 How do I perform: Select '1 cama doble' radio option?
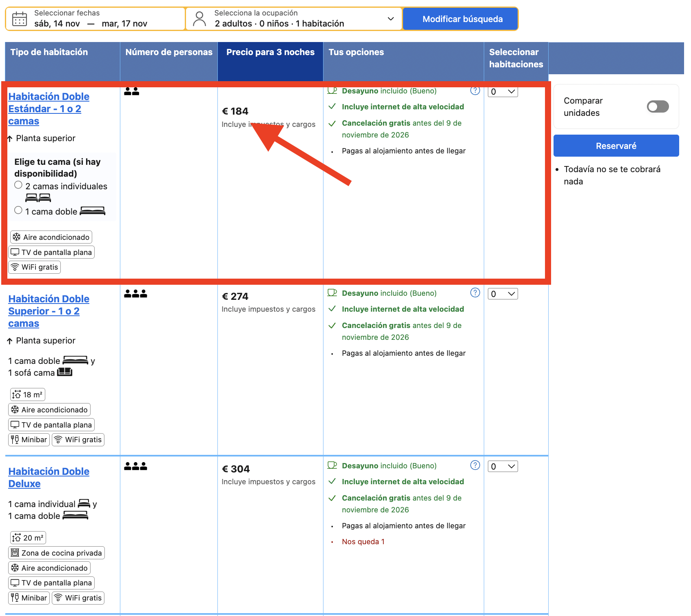tap(18, 210)
